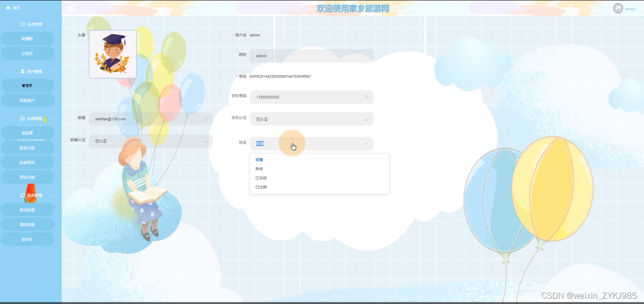
Task: Open 旅行社 in the sidebar
Action: [x=28, y=239]
